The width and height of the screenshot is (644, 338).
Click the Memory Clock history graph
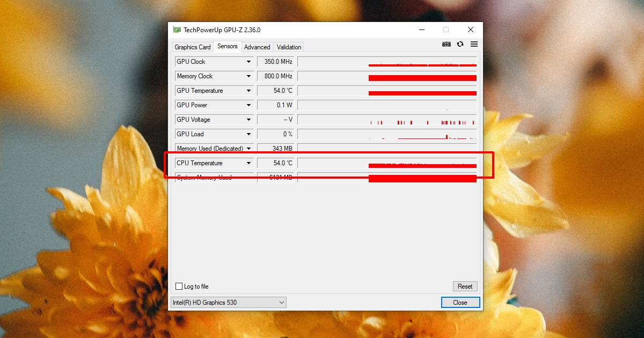(x=387, y=76)
